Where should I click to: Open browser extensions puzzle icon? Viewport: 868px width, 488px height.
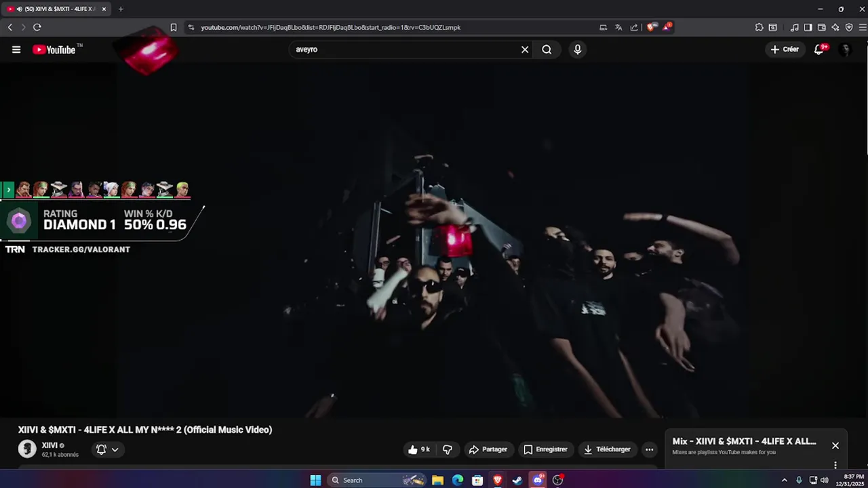[759, 27]
